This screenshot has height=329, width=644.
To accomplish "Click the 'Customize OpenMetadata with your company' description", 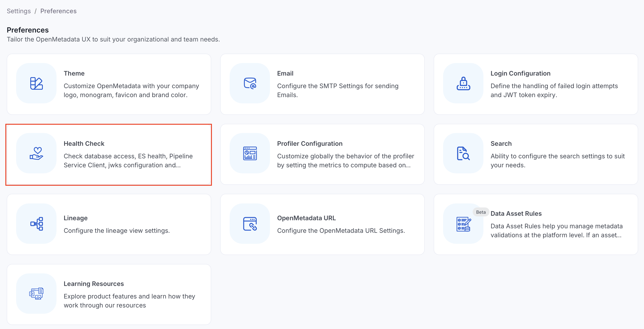I will pyautogui.click(x=131, y=91).
